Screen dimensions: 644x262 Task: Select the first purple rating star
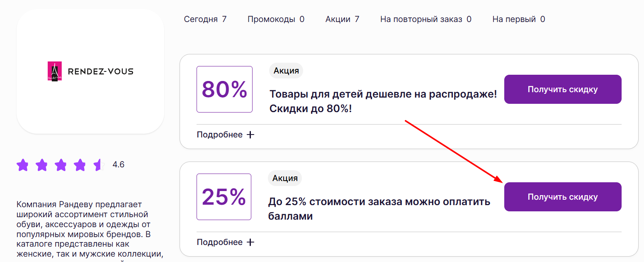click(x=22, y=164)
